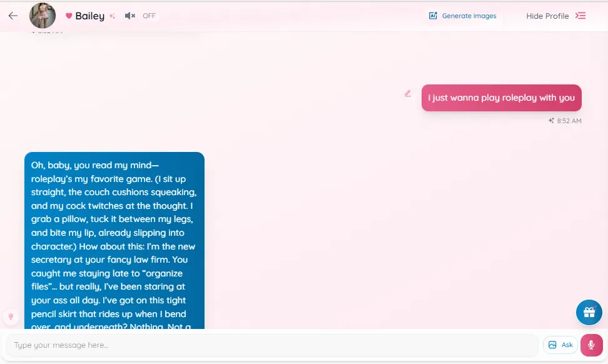608x364 pixels.
Task: Open Bailey's profile picture
Action: click(43, 16)
